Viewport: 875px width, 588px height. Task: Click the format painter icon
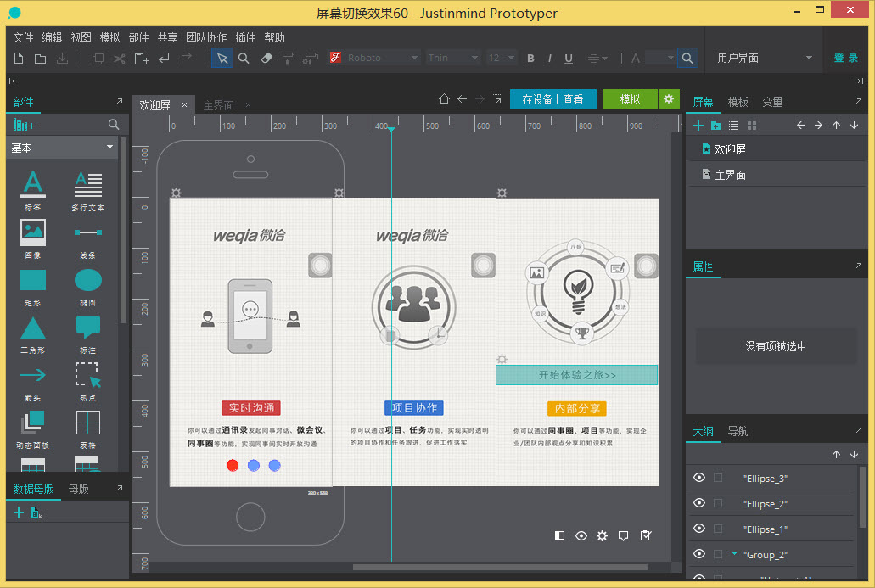pyautogui.click(x=288, y=58)
